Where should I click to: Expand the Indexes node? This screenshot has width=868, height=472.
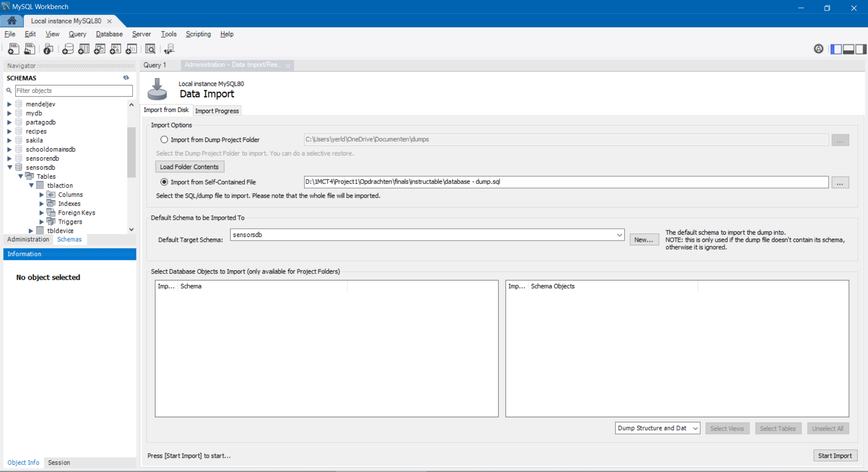click(42, 203)
